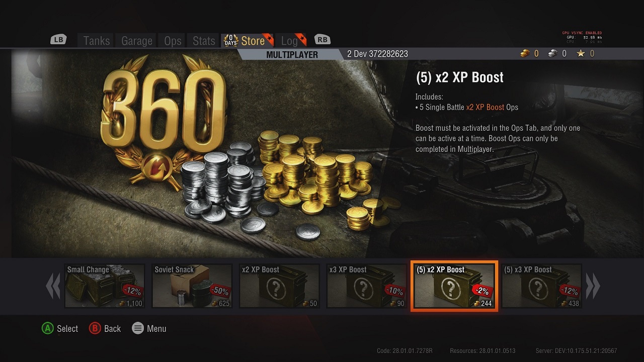The width and height of the screenshot is (644, 362).
Task: Click the star free XP icon
Action: 581,53
